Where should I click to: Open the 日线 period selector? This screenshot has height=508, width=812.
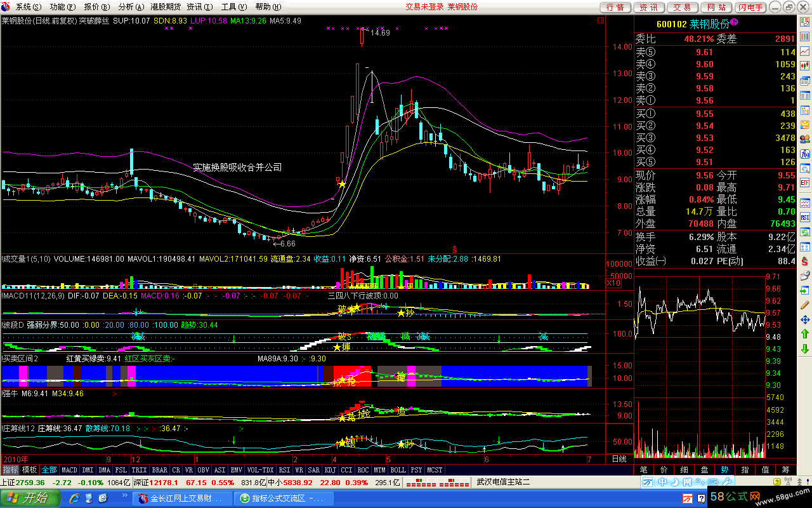tap(619, 458)
